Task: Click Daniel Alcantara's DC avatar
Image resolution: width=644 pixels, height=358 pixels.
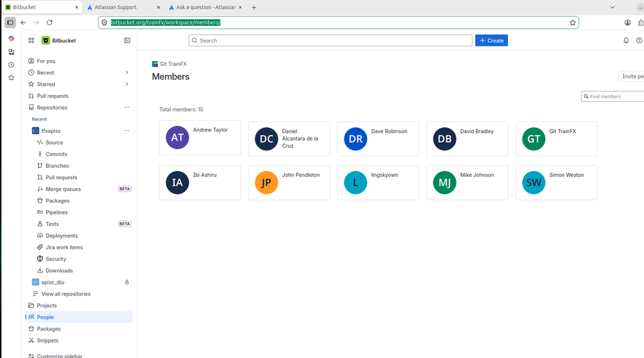Action: coord(266,139)
